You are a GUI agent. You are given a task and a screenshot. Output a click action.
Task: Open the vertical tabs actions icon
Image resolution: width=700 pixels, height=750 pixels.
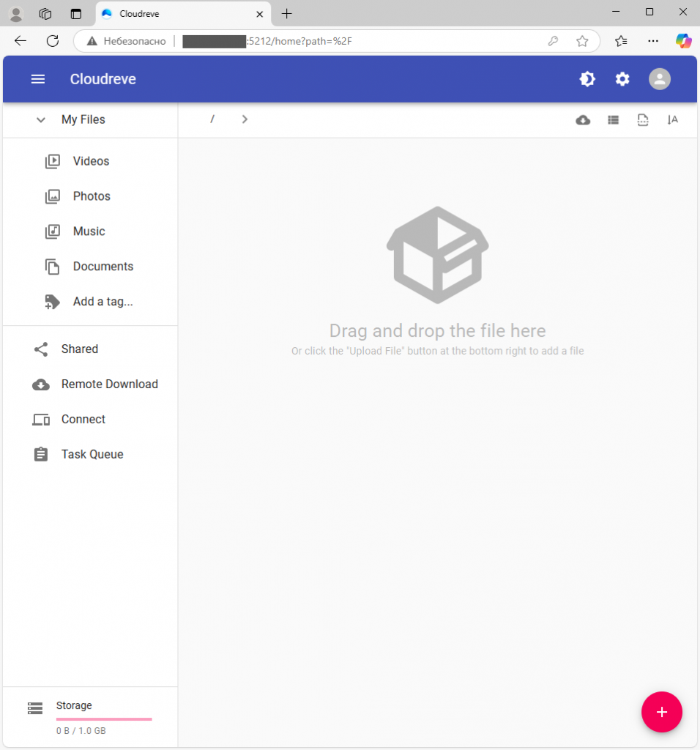tap(75, 14)
